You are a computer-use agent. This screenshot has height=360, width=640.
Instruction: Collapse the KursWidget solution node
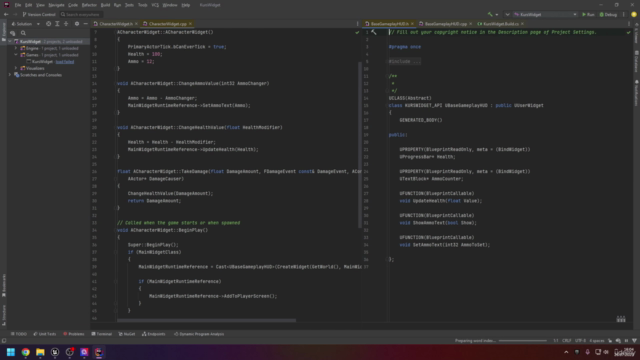tap(10, 42)
